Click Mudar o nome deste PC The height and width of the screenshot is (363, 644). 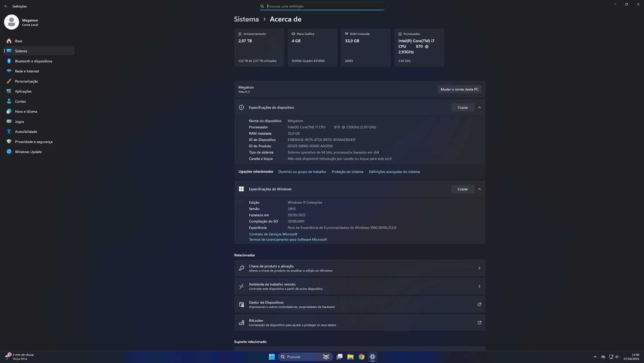tap(459, 89)
